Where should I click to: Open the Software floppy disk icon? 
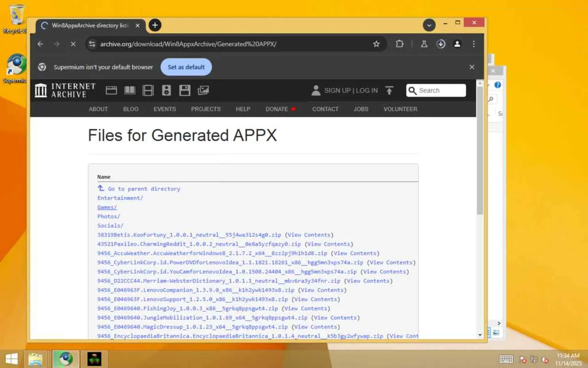tap(185, 90)
